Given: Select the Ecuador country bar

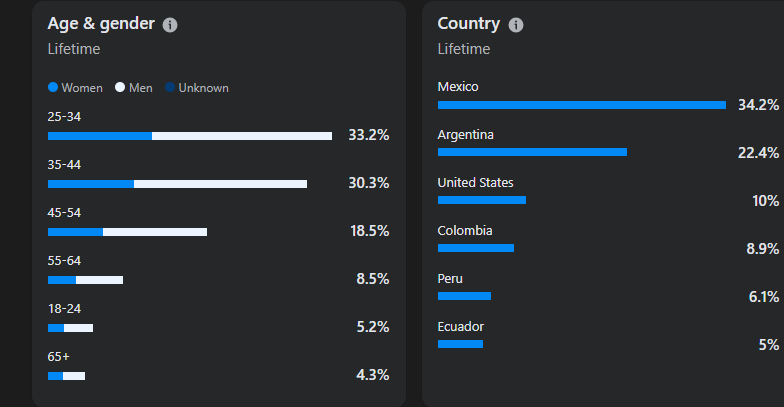Looking at the screenshot, I should point(460,344).
